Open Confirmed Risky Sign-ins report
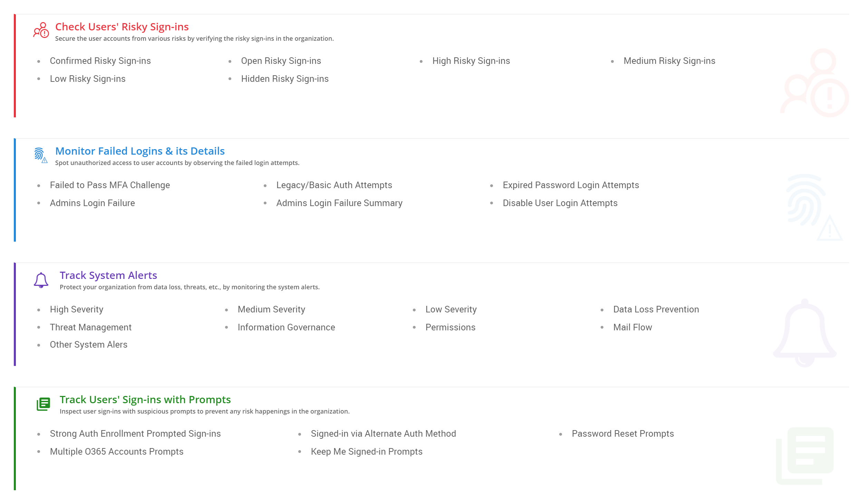This screenshot has width=863, height=504. [x=100, y=61]
